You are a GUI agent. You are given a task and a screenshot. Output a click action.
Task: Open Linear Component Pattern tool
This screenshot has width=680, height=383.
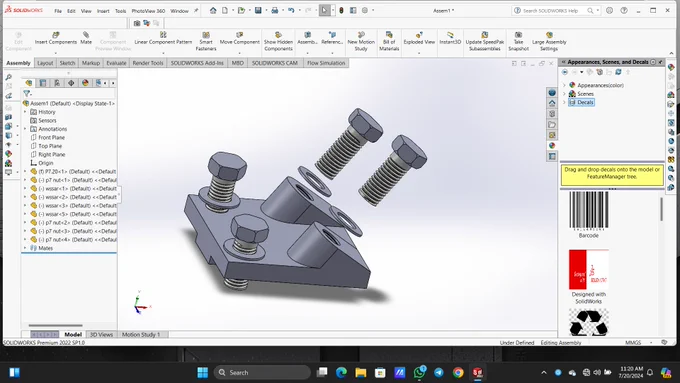[163, 38]
